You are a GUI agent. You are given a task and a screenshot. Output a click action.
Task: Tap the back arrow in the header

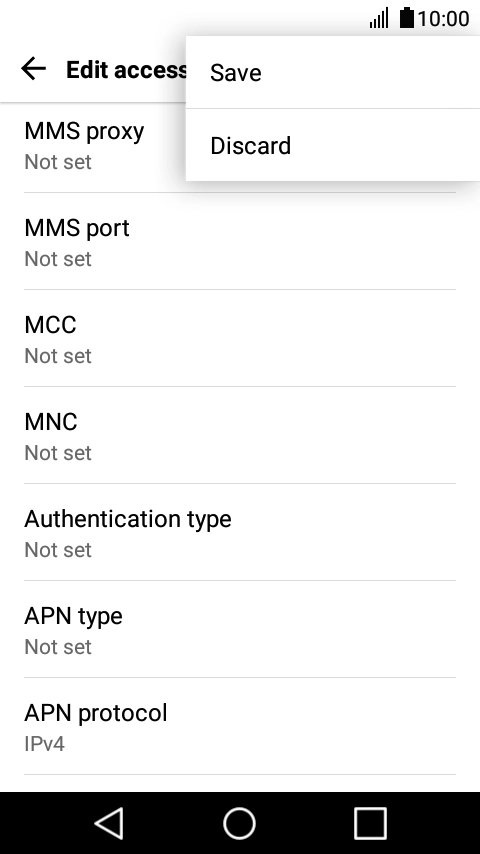(x=33, y=69)
